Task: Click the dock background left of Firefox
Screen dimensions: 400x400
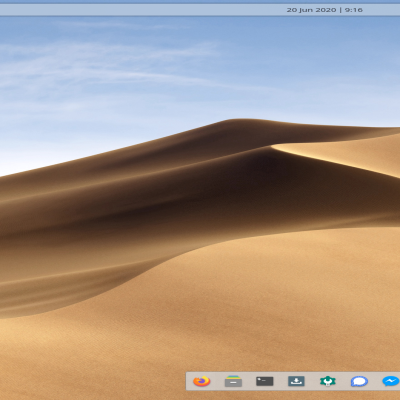Action: 189,381
